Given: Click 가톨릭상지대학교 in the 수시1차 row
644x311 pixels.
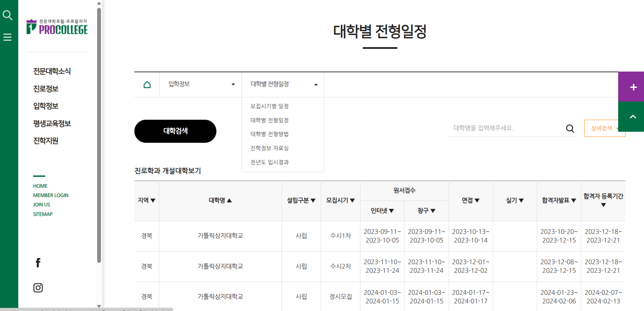Looking at the screenshot, I should point(220,236).
